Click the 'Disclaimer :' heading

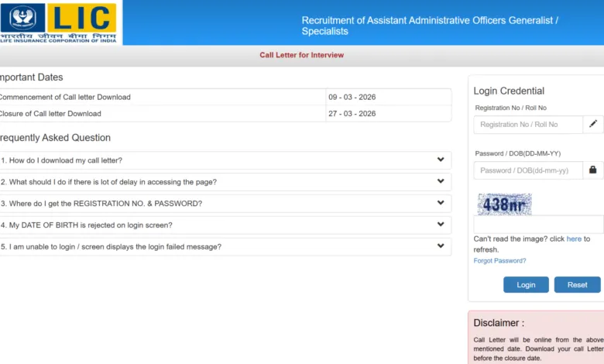499,323
